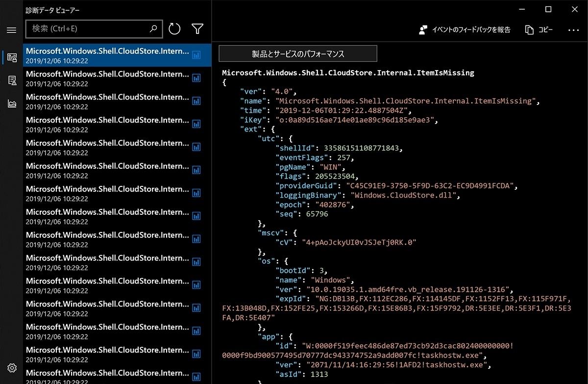Open the three-dot more options menu
Viewport: 588px width, 384px height.
[x=574, y=30]
